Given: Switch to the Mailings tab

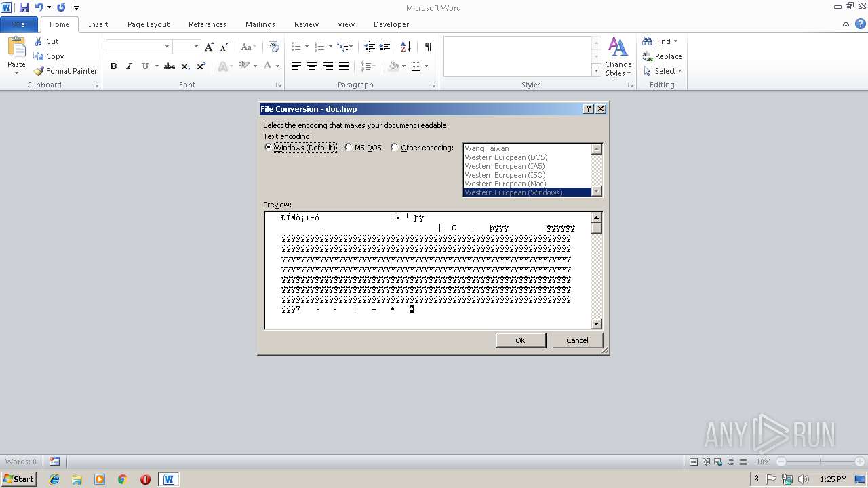Looking at the screenshot, I should (x=260, y=24).
